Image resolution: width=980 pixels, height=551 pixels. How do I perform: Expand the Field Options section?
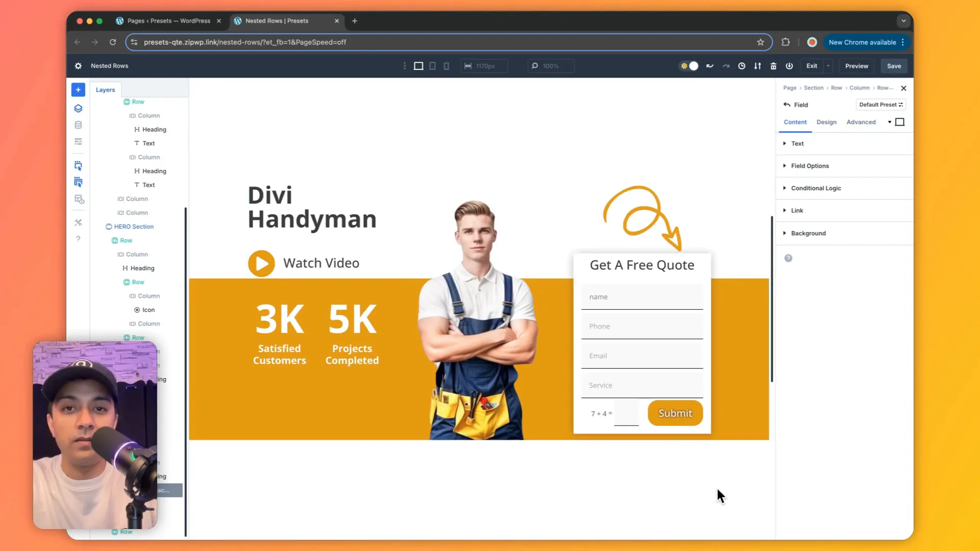click(x=810, y=166)
